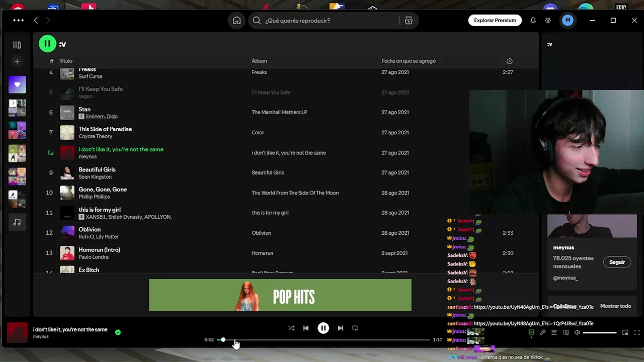Create a playlist with plus icon
Image resolution: width=644 pixels, height=362 pixels.
[x=17, y=61]
